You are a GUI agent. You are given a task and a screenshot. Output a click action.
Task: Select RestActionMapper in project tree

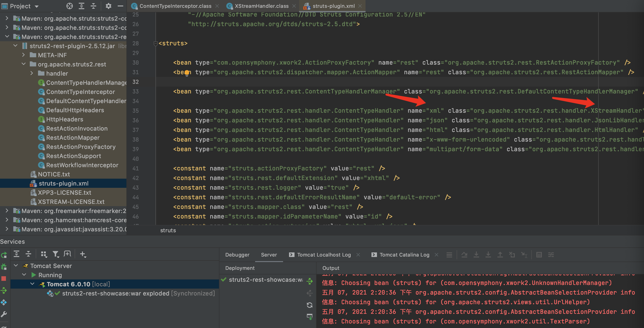(73, 137)
